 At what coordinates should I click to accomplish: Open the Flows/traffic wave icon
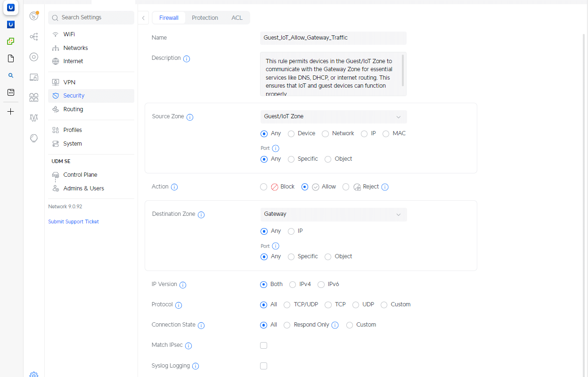click(x=34, y=118)
